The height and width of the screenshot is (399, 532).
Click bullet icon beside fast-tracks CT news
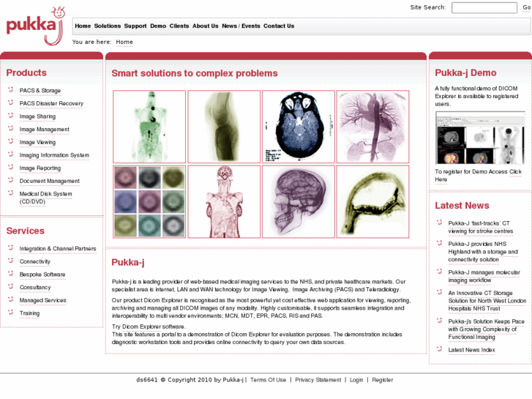point(439,222)
